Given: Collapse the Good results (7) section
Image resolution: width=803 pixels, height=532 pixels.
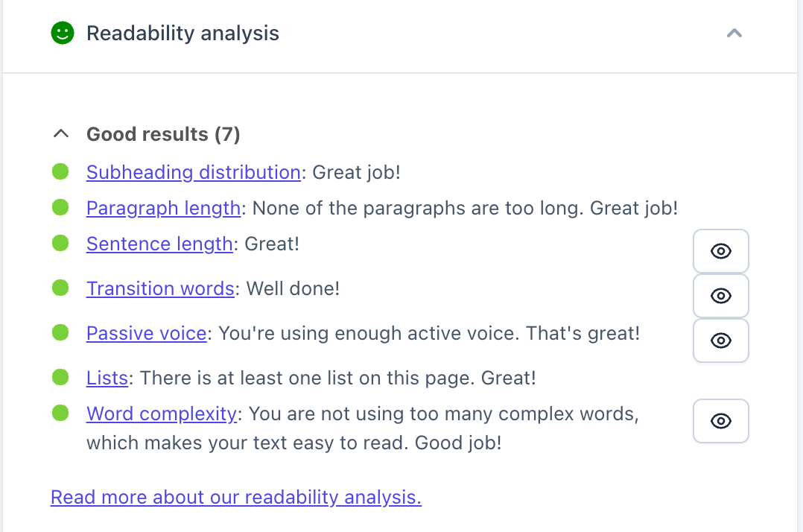Looking at the screenshot, I should coord(61,134).
